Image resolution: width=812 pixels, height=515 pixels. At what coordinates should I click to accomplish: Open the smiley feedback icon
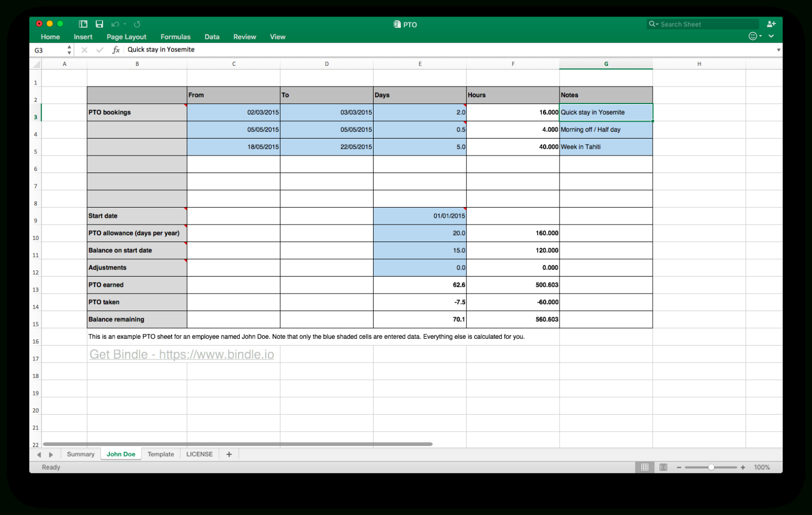pos(753,36)
